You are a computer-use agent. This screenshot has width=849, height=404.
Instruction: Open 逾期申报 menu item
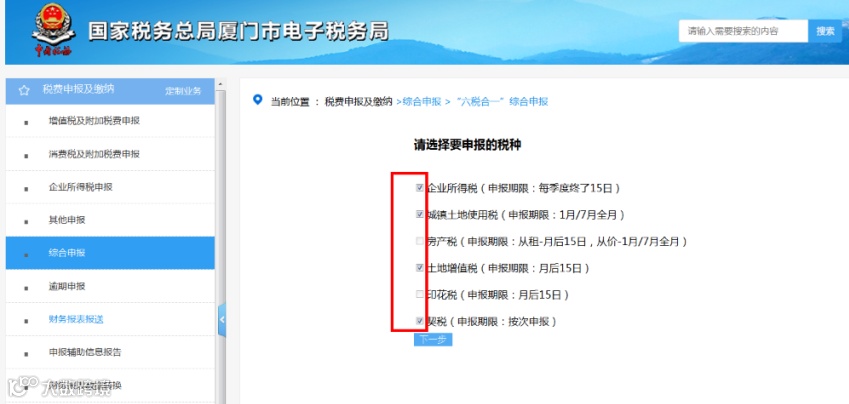pyautogui.click(x=110, y=286)
